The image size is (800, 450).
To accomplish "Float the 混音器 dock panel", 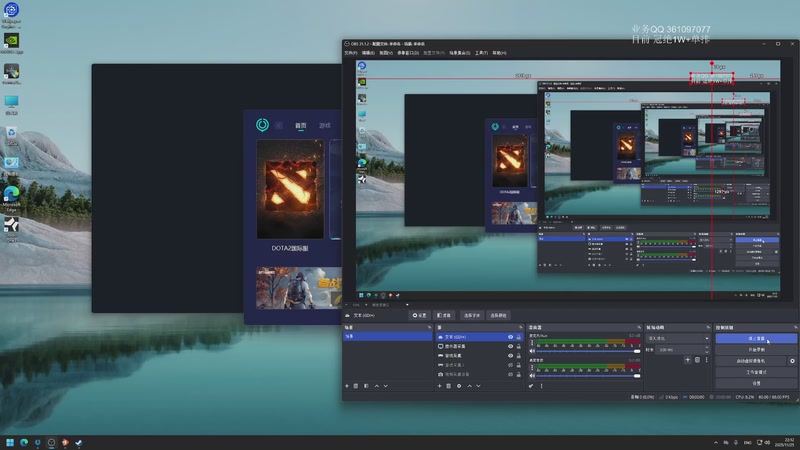I will 639,328.
